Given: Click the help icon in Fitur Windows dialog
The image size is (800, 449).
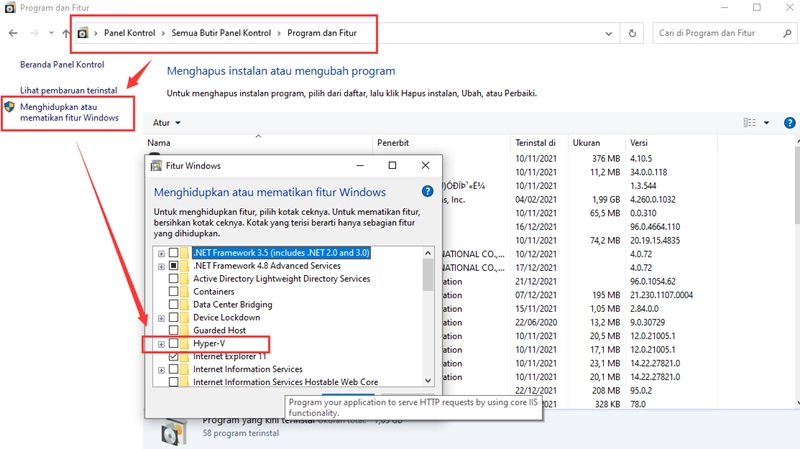Looking at the screenshot, I should (x=428, y=191).
